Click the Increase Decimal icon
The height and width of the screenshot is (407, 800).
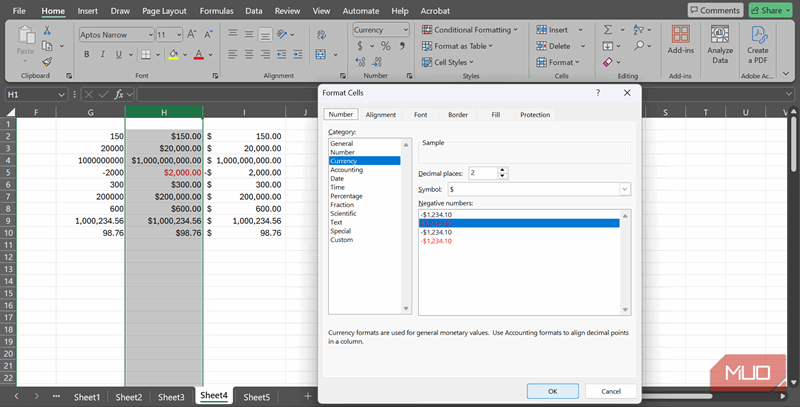[360, 62]
